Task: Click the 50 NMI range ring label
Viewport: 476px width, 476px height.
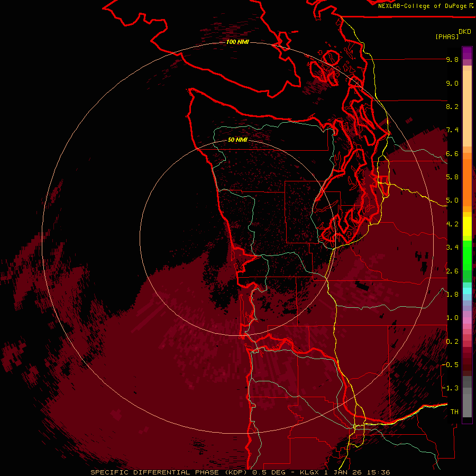Action: [x=237, y=140]
